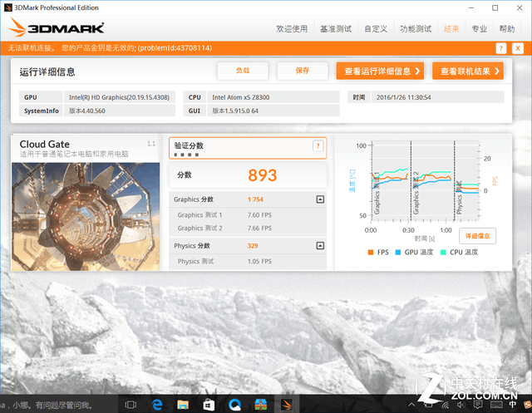Screen dimensions: 532x413
Task: Collapse the Physics 分数 section
Action: coord(320,246)
